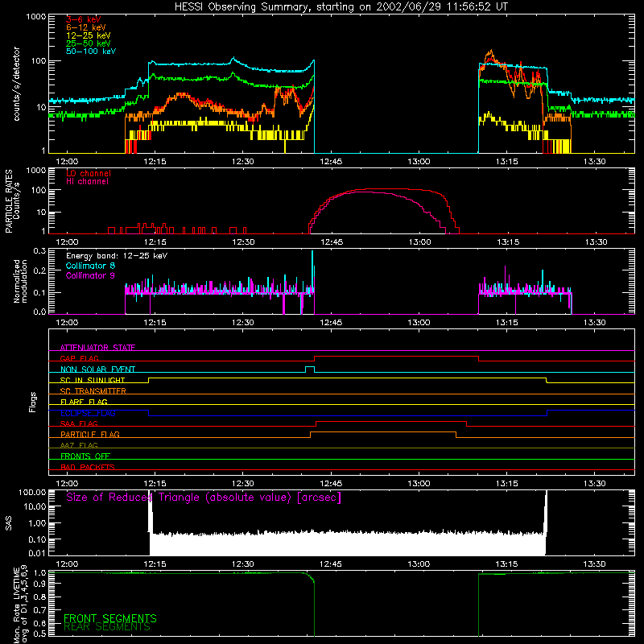The width and height of the screenshot is (644, 644).
Task: Click the 'Energy band: 12-25 keV' label
Action: tap(117, 256)
